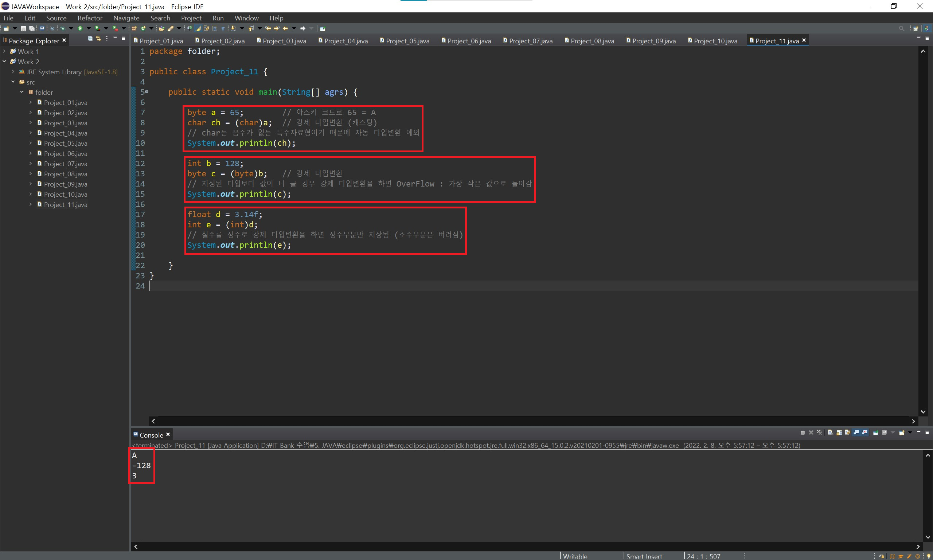The width and height of the screenshot is (933, 560).
Task: Switch to the Project_05.java editor tab
Action: click(x=407, y=41)
